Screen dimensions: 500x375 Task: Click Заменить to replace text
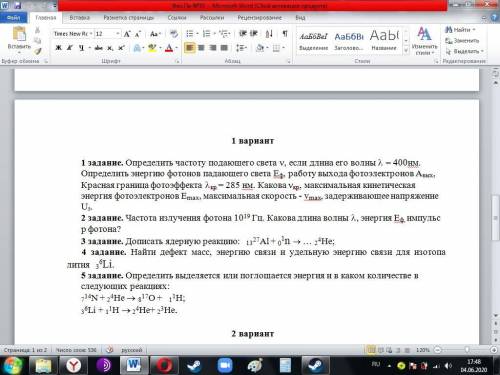(x=462, y=40)
